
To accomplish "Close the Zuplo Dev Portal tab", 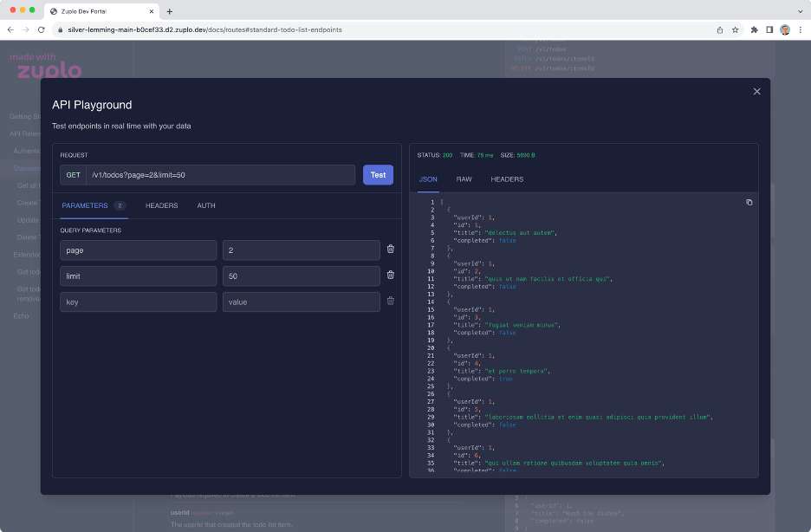I will coord(152,11).
